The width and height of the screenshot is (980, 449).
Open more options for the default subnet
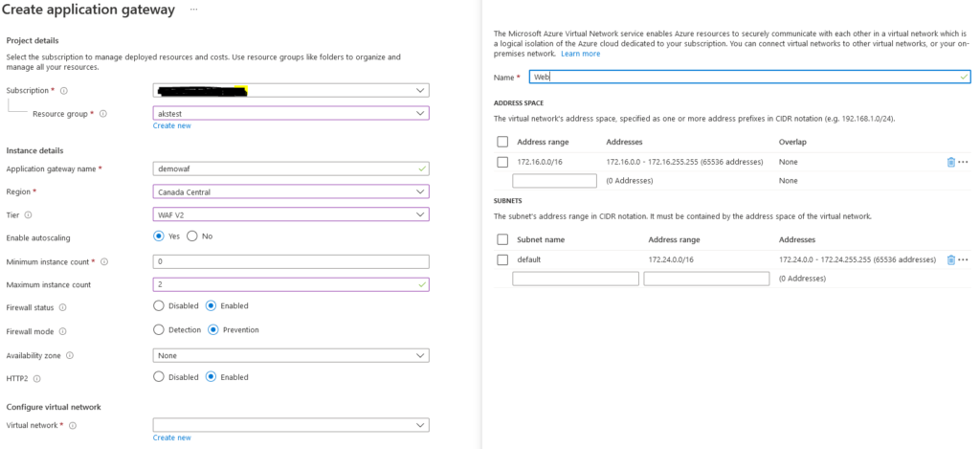pyautogui.click(x=964, y=260)
